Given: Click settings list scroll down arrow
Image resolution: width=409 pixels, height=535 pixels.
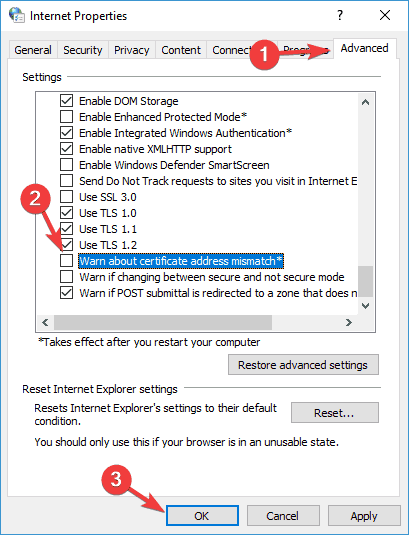Looking at the screenshot, I should [365, 305].
